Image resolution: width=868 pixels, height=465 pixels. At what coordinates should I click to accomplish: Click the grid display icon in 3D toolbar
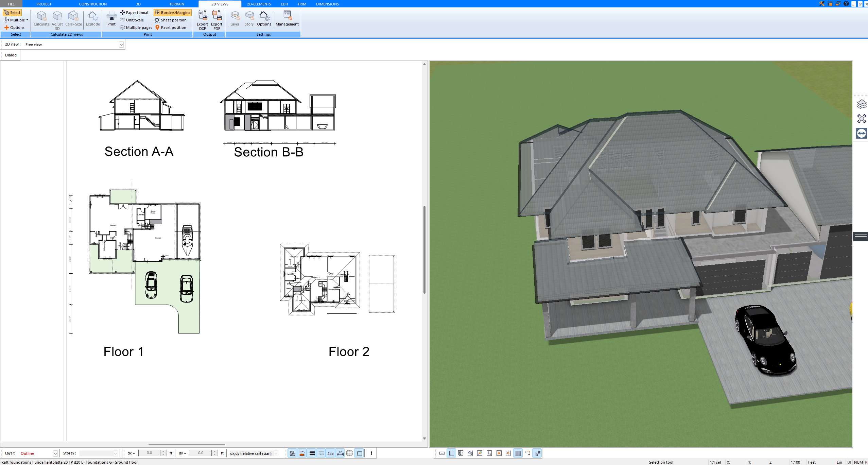pos(518,453)
